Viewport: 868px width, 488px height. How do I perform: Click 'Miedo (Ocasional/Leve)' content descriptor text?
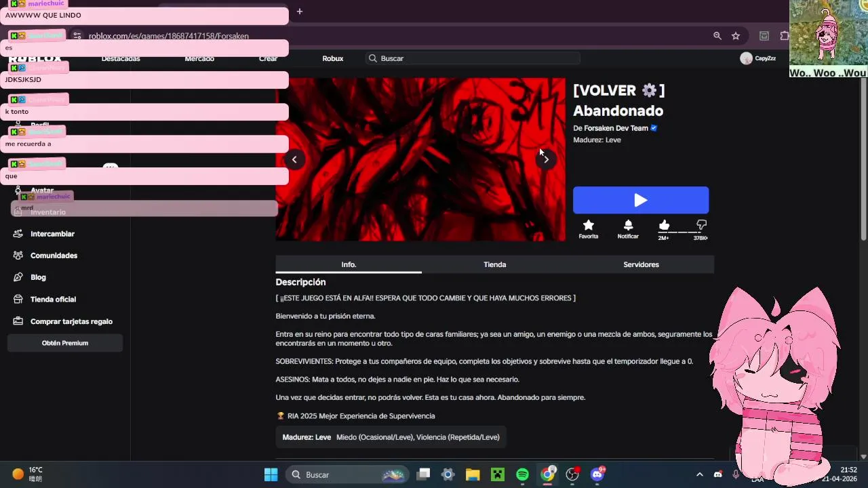tap(374, 437)
